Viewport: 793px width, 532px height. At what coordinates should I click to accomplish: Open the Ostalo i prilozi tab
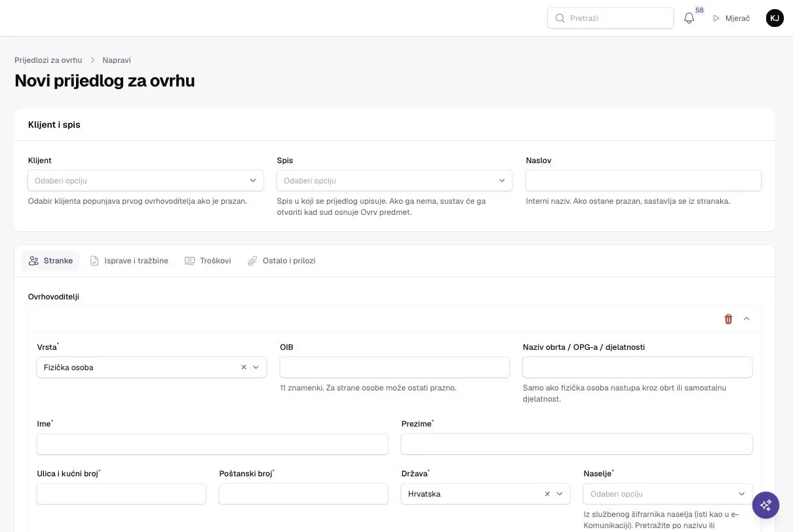(281, 261)
